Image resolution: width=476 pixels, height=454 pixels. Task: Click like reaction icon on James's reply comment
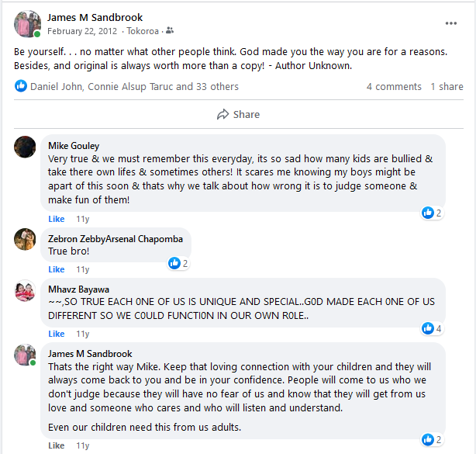pos(427,440)
